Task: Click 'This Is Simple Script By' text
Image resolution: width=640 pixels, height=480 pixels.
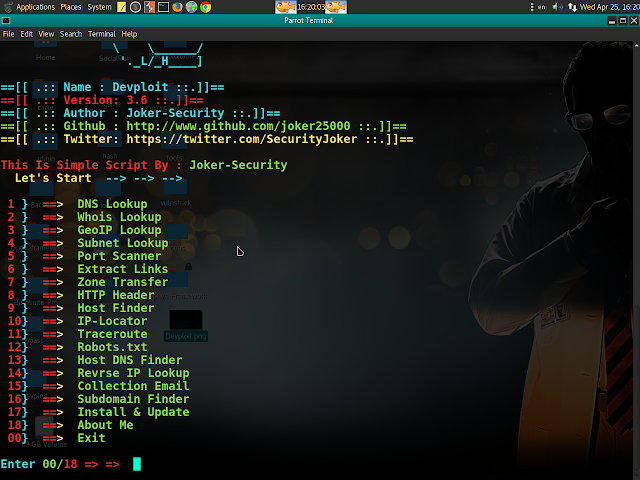Action: click(84, 165)
